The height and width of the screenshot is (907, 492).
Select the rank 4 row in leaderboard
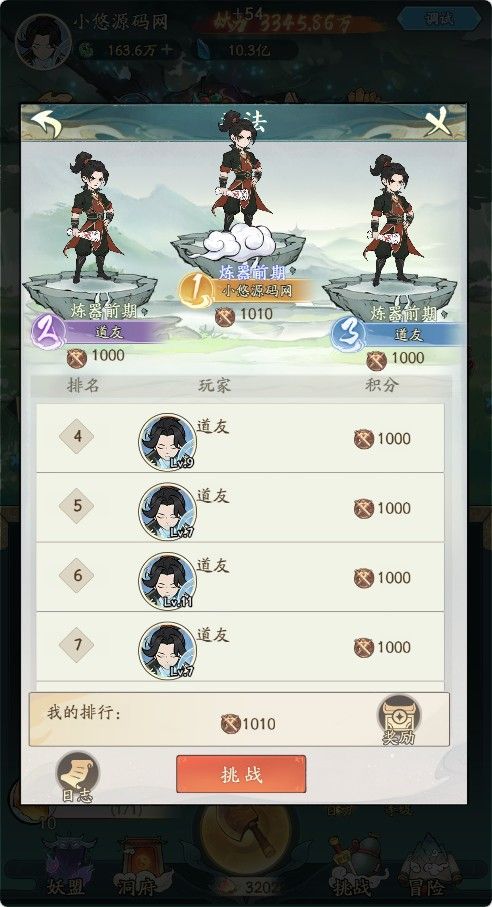[x=241, y=438]
